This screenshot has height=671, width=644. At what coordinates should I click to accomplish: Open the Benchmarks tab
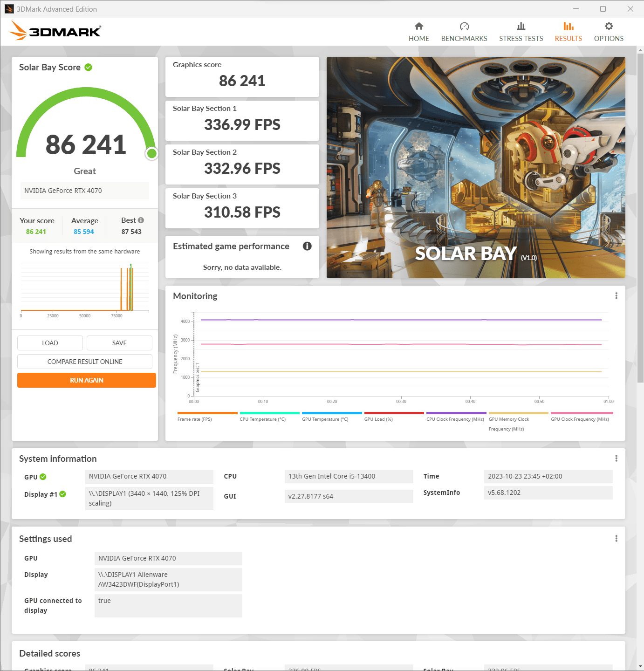464,32
